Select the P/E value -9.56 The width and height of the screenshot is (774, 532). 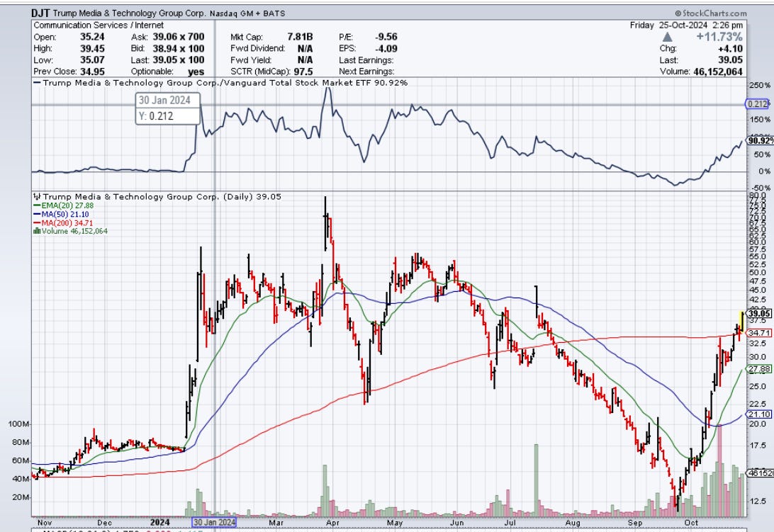point(386,37)
